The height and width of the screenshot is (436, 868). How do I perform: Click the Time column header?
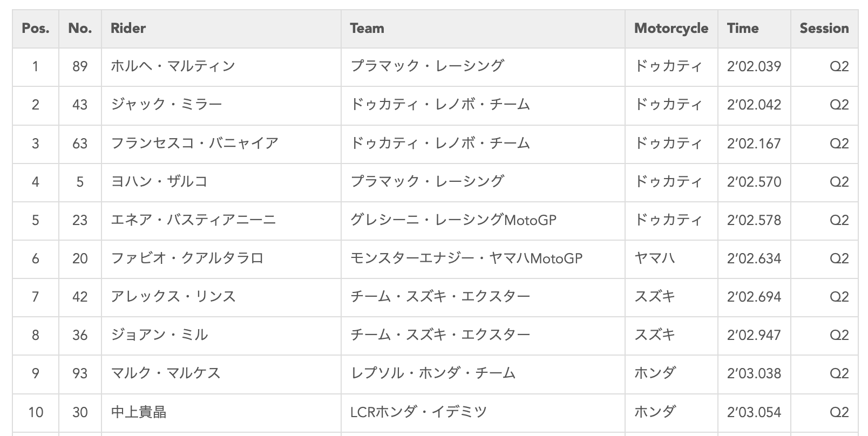742,28
